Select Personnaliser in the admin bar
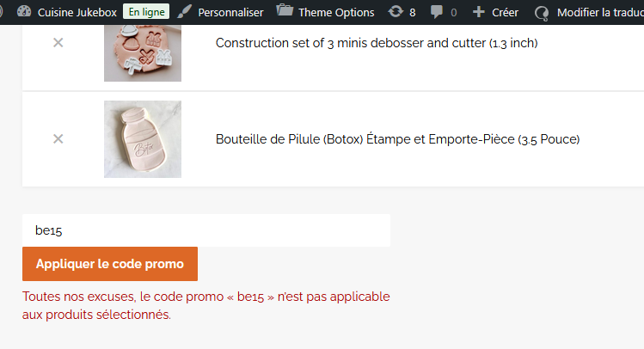Screen dimensions: 644x349 (230, 12)
